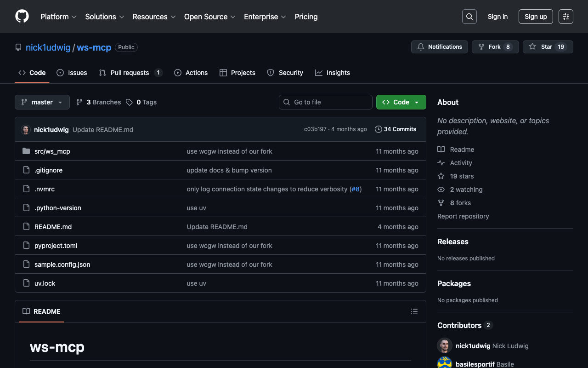The image size is (588, 368).
Task: Expand the master branch dropdown
Action: [x=42, y=102]
